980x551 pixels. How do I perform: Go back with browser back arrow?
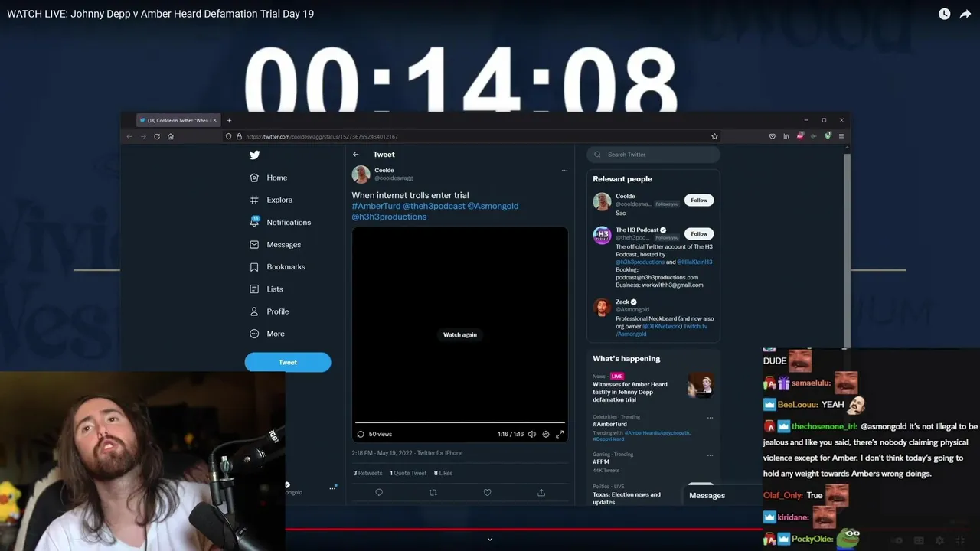(x=129, y=136)
